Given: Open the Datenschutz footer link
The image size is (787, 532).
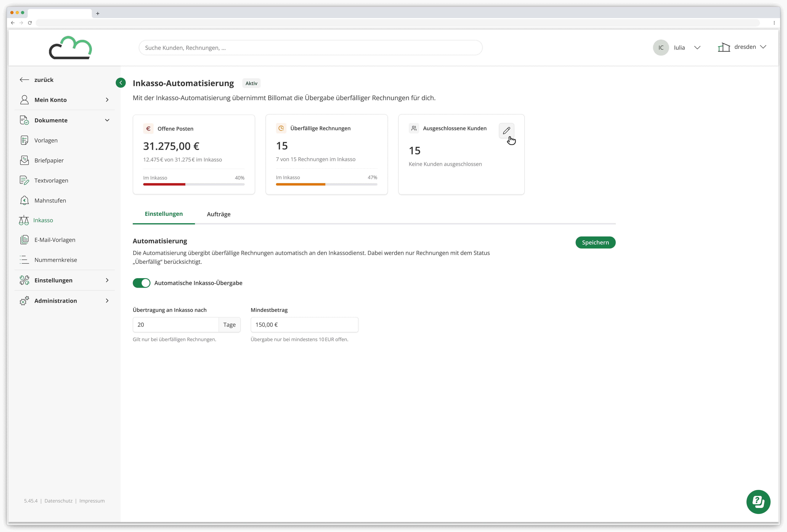Looking at the screenshot, I should tap(58, 501).
